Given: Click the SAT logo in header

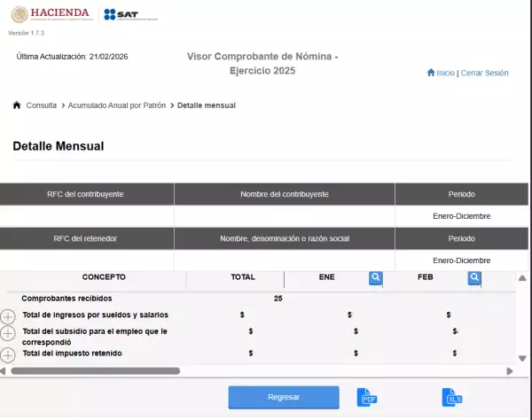Looking at the screenshot, I should point(129,15).
